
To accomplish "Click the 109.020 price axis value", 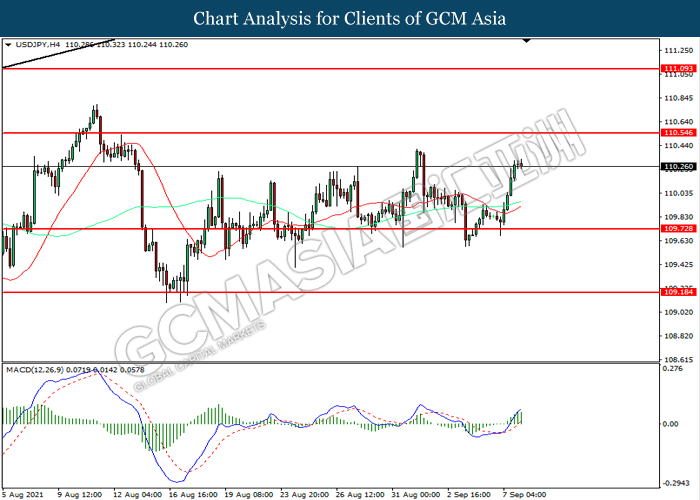I will [679, 312].
